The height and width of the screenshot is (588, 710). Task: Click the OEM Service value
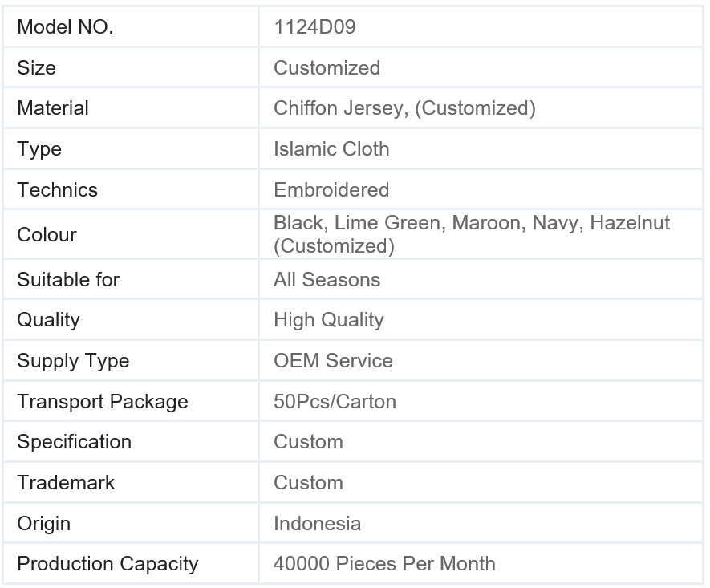(333, 361)
